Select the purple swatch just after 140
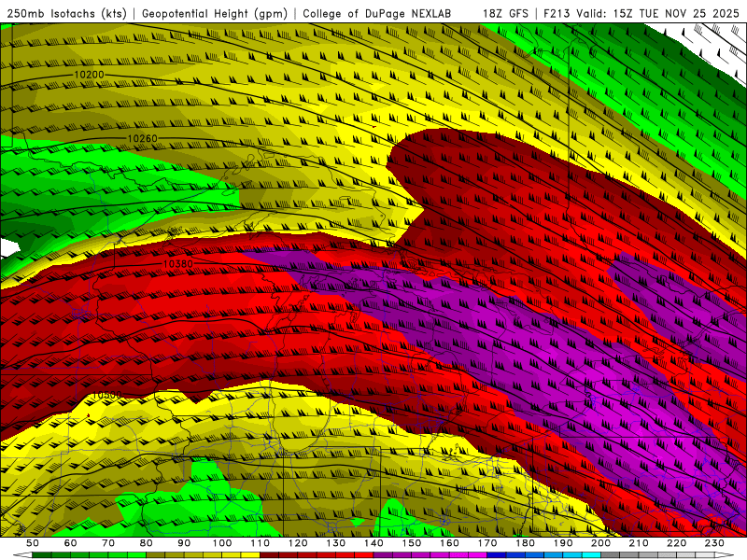This screenshot has height=560, width=747. pyautogui.click(x=383, y=555)
